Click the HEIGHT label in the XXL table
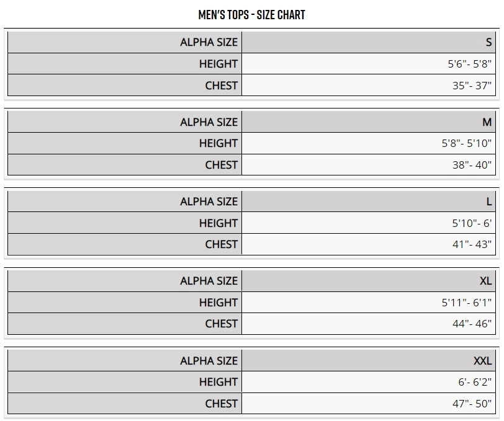504x421 pixels. [x=218, y=382]
